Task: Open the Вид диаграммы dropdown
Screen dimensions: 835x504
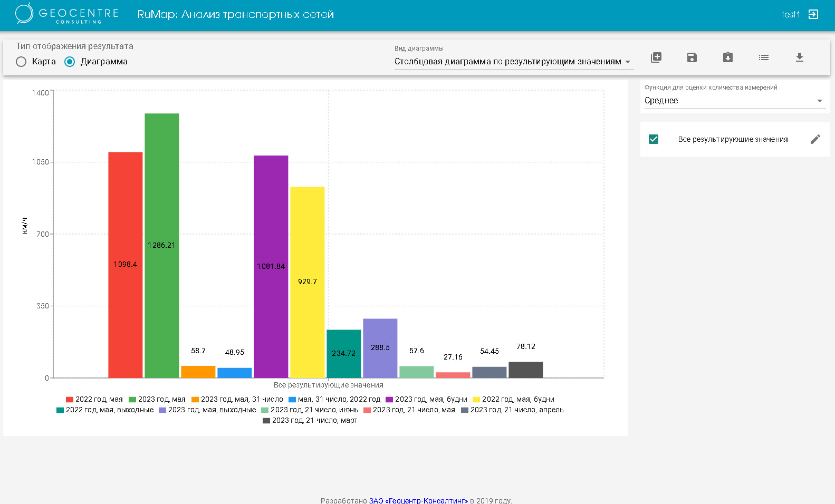Action: point(514,62)
